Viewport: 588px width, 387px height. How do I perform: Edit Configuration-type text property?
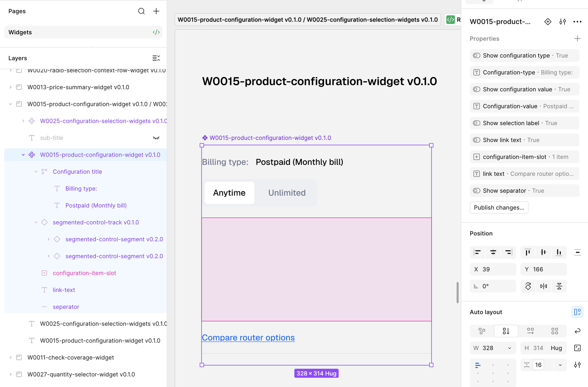tap(525, 73)
